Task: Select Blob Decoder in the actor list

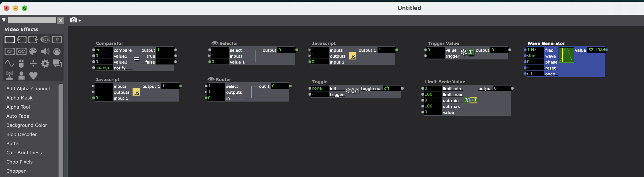Action: (x=22, y=134)
